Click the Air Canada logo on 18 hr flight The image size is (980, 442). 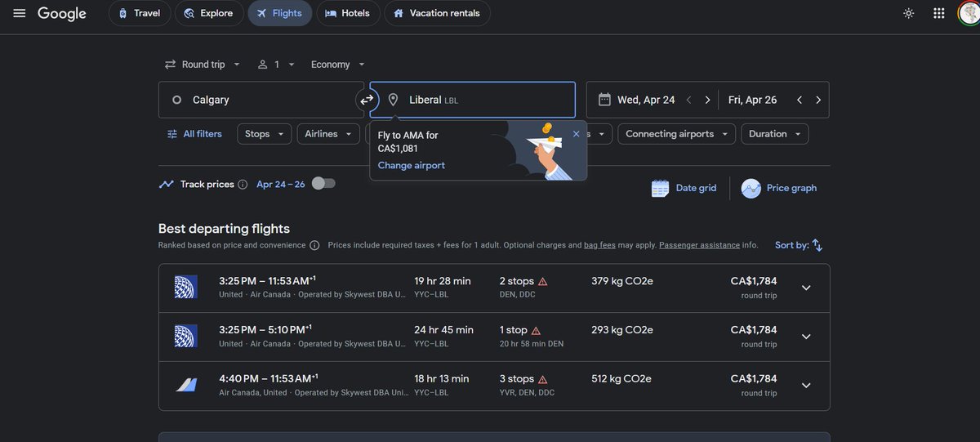click(x=186, y=385)
